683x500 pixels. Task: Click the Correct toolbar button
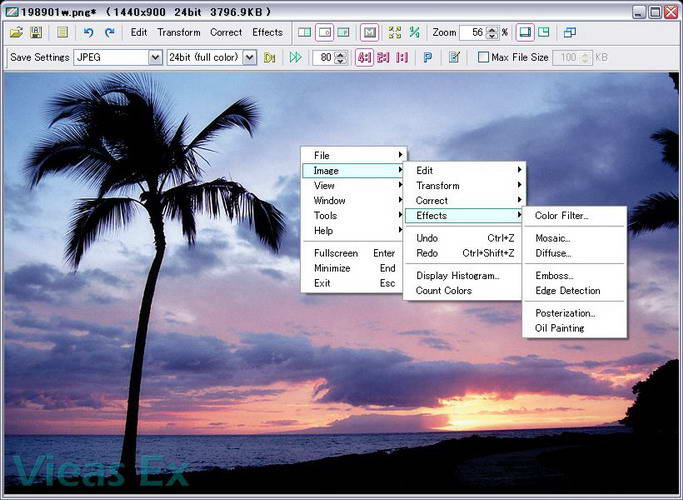pyautogui.click(x=225, y=33)
